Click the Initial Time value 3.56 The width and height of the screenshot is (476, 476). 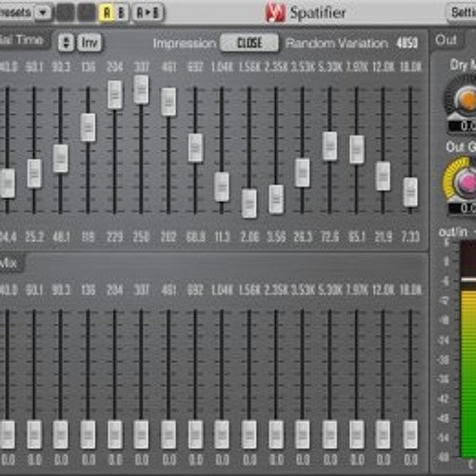[276, 237]
